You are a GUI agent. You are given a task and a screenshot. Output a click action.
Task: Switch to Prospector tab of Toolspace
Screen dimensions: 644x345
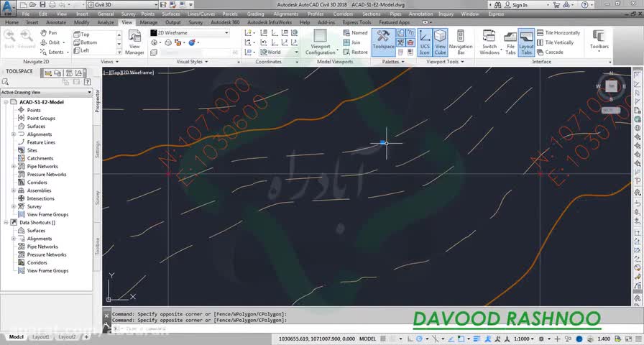tap(97, 101)
